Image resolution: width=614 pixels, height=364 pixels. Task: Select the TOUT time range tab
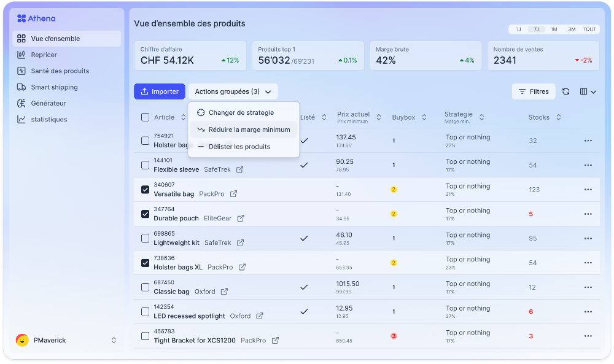tap(589, 29)
